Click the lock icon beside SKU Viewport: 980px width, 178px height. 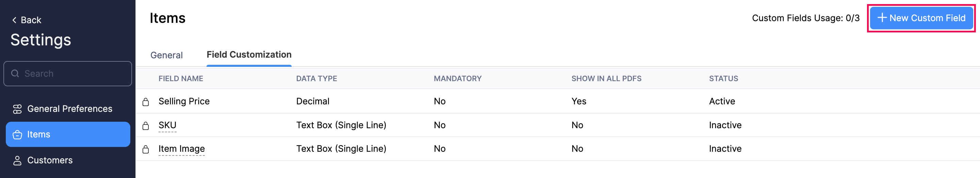[145, 126]
